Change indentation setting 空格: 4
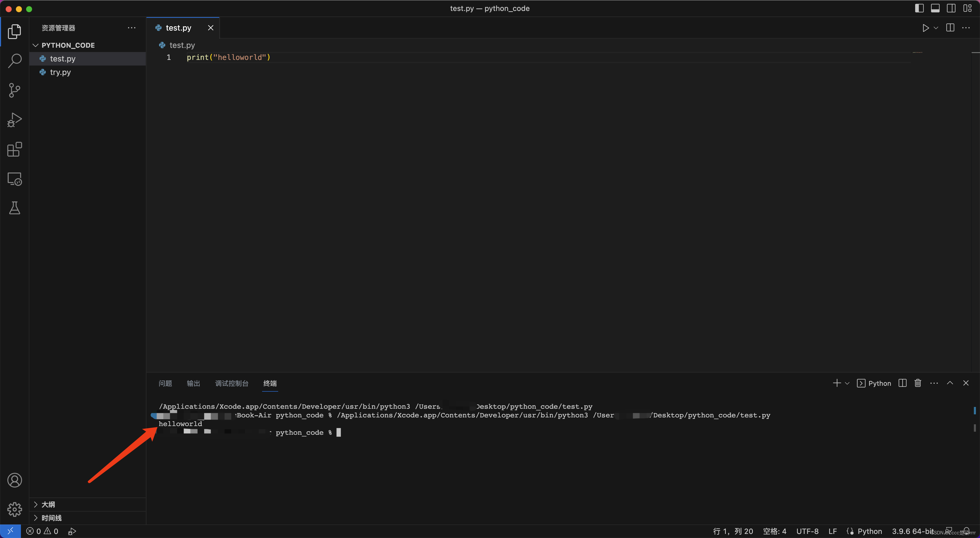980x538 pixels. [x=774, y=531]
